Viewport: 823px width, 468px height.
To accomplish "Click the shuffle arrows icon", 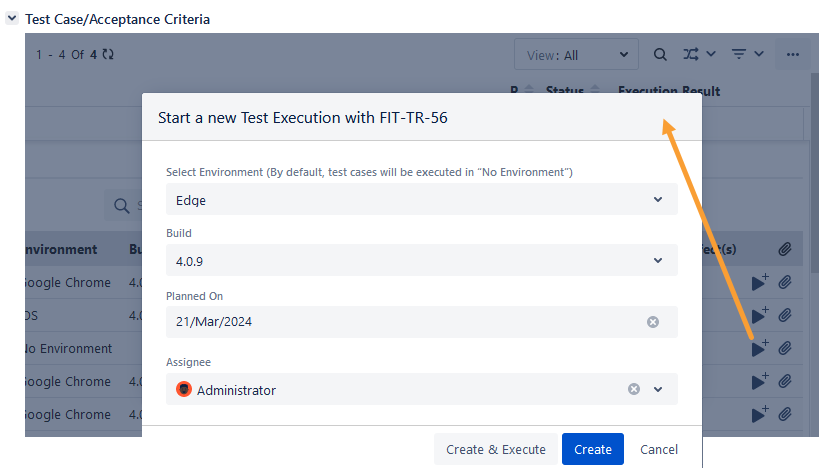I will (x=691, y=54).
